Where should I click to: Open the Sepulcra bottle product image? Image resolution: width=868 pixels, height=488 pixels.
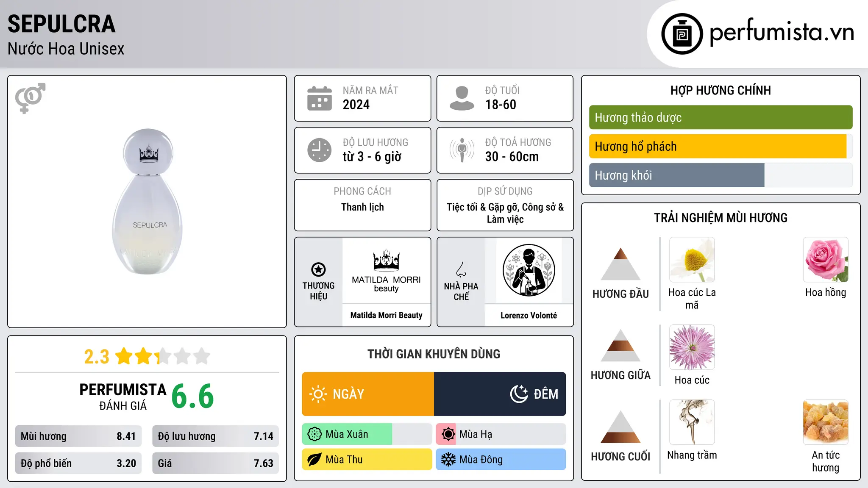[x=147, y=202]
